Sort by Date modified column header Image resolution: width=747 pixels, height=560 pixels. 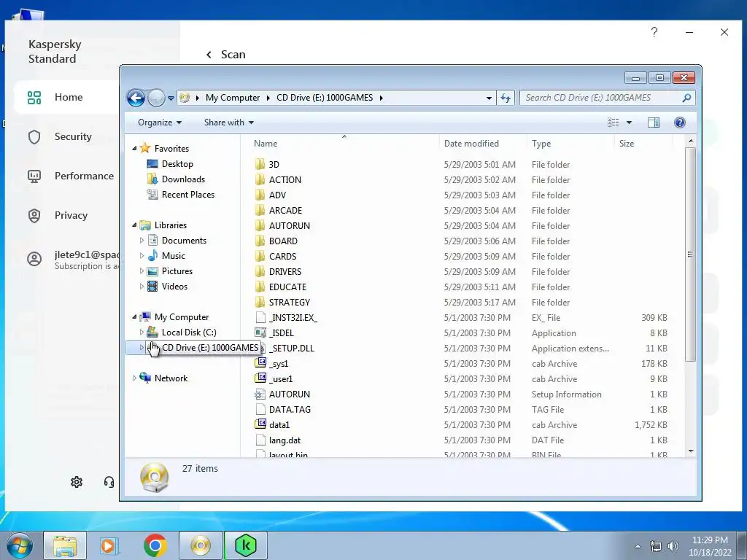(471, 144)
